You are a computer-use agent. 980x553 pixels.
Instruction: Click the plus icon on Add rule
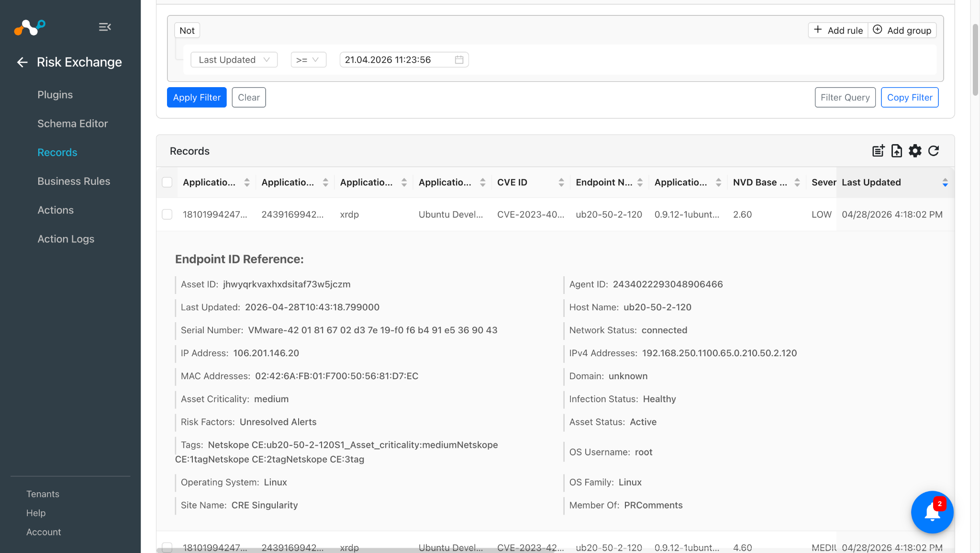point(818,30)
